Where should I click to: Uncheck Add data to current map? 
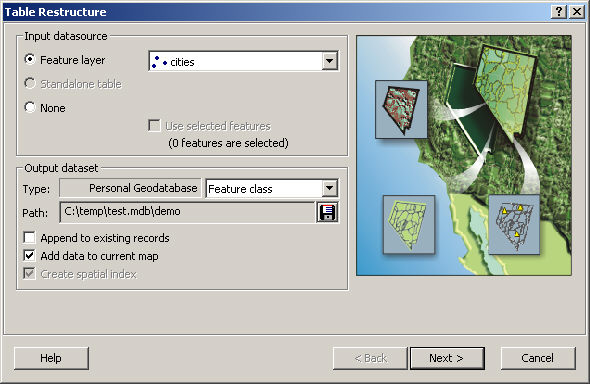[x=29, y=256]
